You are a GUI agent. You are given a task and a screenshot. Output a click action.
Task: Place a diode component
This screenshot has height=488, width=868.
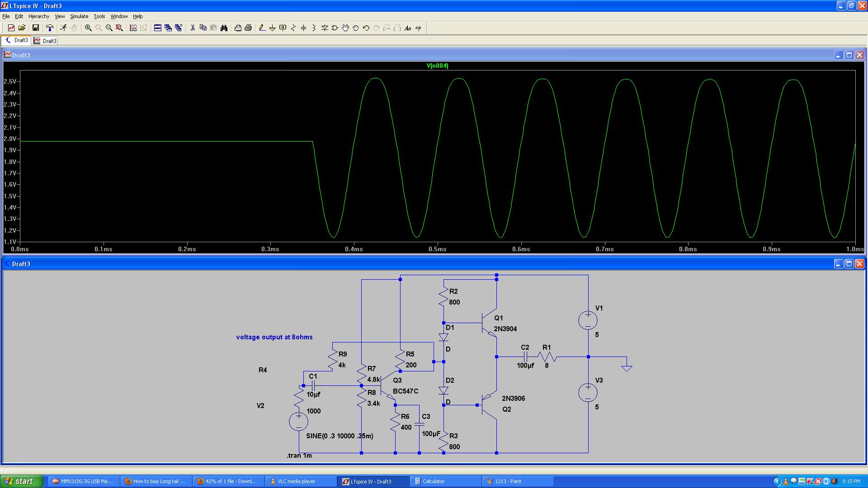(325, 28)
